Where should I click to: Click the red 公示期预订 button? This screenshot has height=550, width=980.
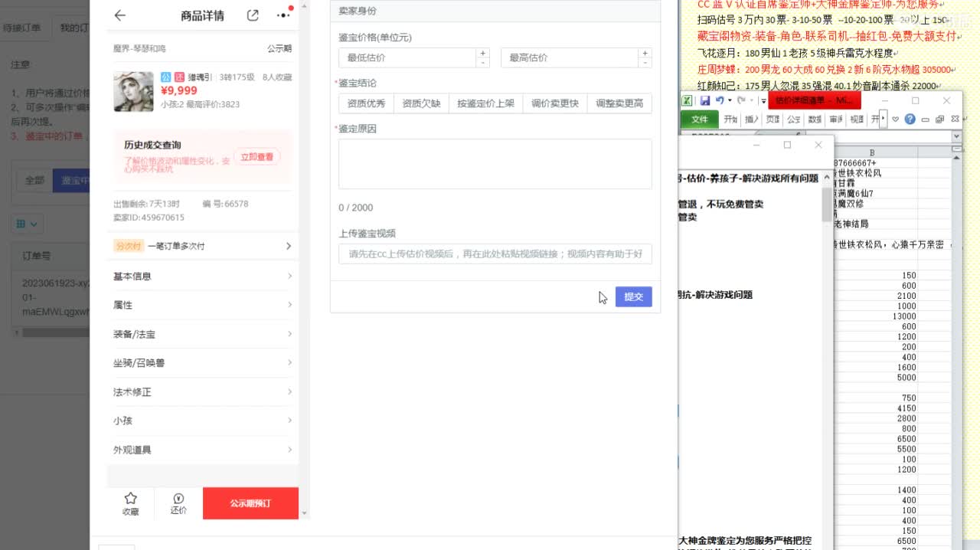[250, 503]
